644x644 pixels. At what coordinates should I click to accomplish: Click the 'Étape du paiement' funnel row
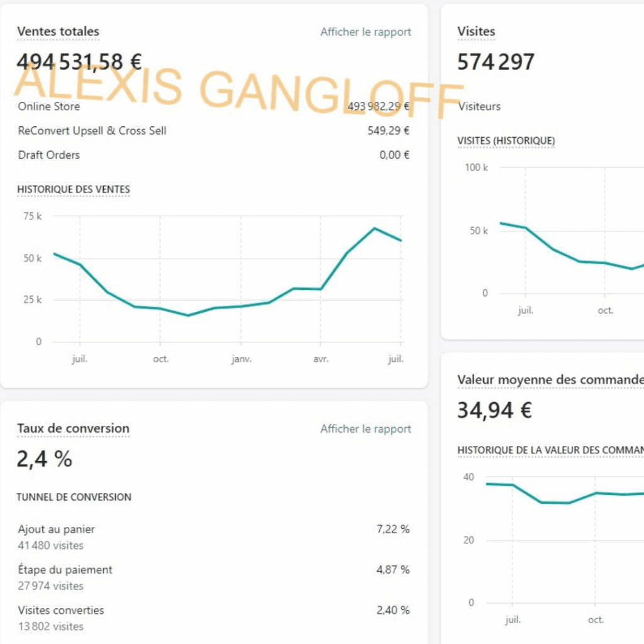[x=65, y=570]
